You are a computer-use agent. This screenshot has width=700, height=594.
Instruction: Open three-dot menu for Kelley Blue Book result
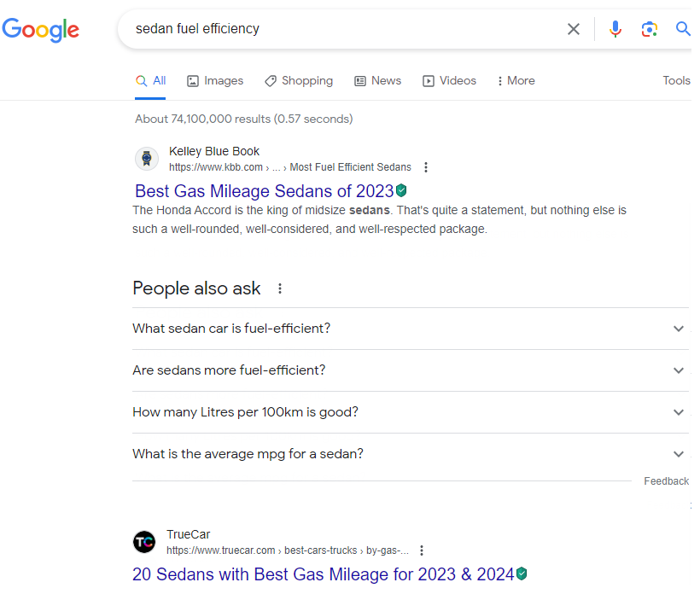[x=426, y=167]
